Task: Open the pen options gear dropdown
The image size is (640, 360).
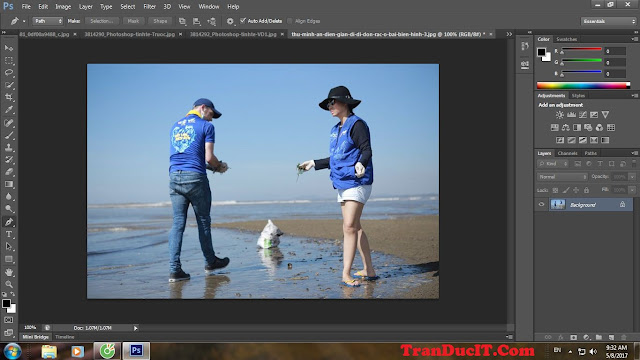Action: tap(230, 21)
